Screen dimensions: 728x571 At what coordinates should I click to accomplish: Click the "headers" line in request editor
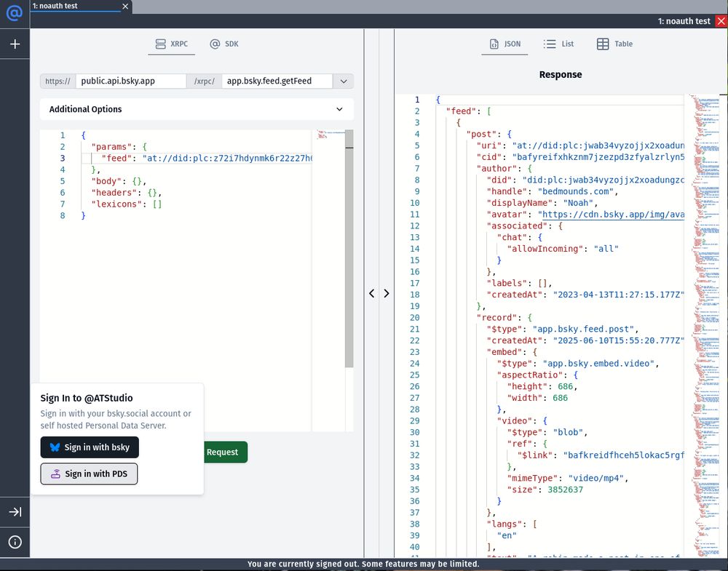126,193
